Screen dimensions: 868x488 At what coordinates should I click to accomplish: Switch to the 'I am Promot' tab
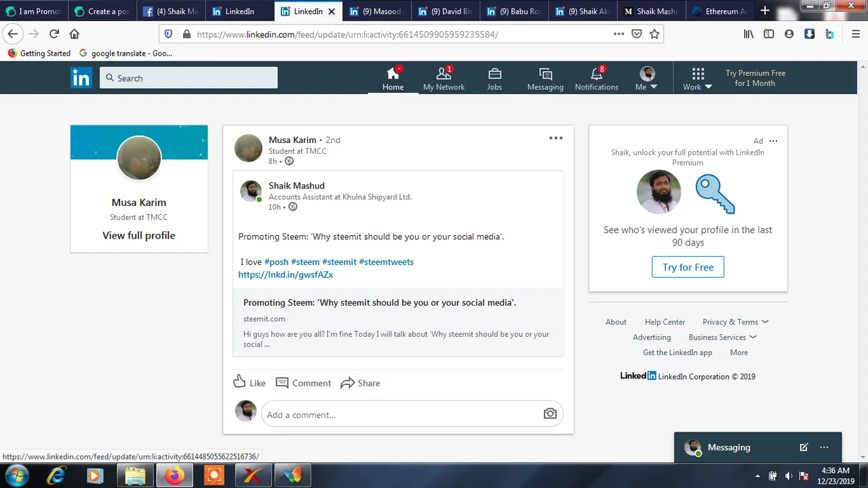click(x=34, y=11)
